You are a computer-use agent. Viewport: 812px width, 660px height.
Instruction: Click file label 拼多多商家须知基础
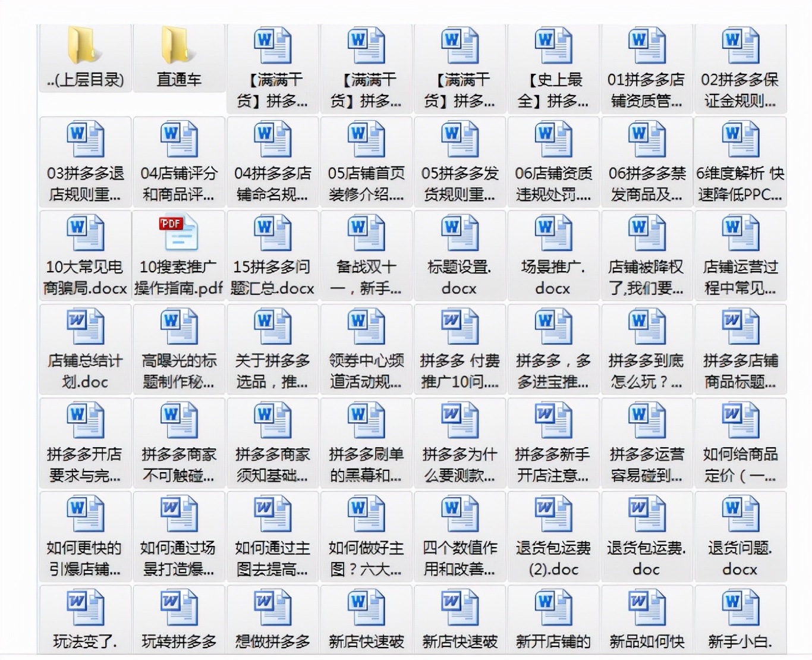pos(272,464)
